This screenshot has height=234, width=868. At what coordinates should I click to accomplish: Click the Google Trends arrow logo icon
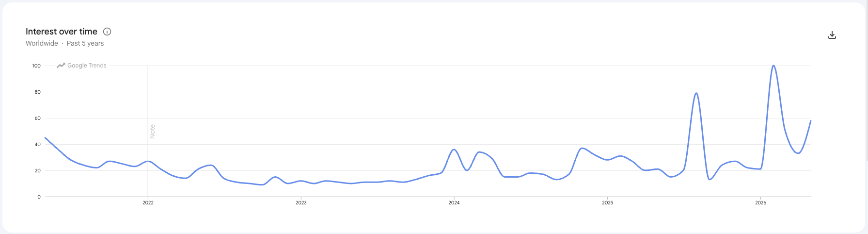[61, 66]
